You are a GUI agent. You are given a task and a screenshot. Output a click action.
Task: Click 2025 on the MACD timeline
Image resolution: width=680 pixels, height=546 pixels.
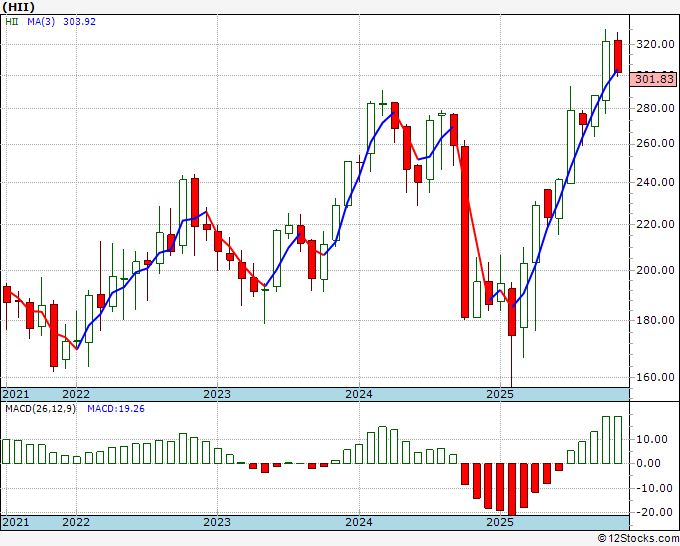coord(500,522)
